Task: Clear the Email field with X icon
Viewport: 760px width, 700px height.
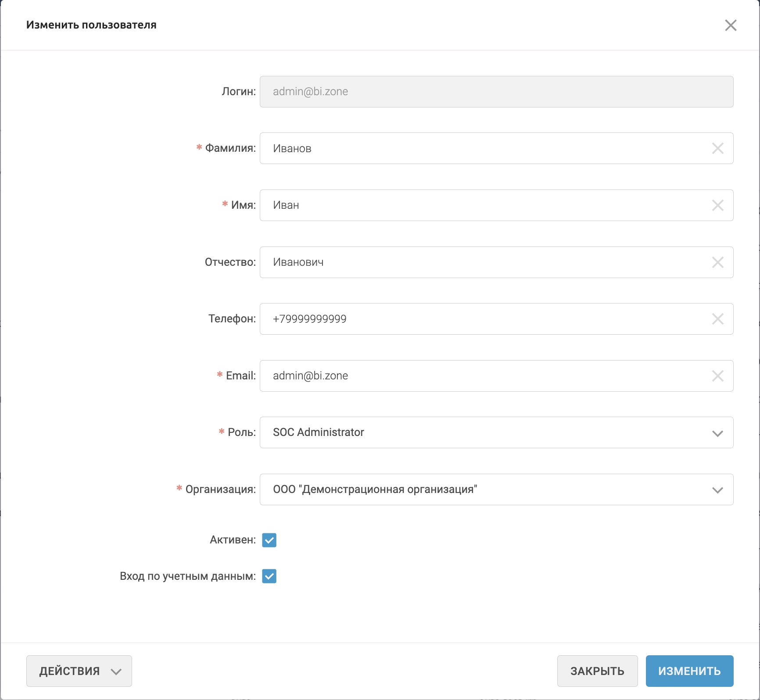Action: tap(717, 376)
